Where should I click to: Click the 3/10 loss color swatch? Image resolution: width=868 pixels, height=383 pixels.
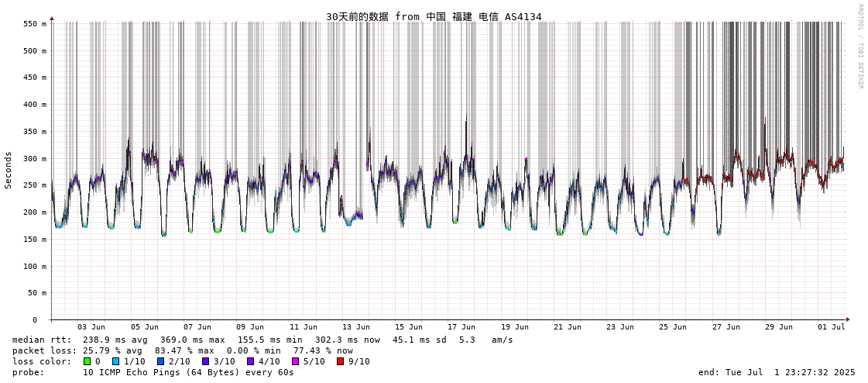click(x=205, y=362)
